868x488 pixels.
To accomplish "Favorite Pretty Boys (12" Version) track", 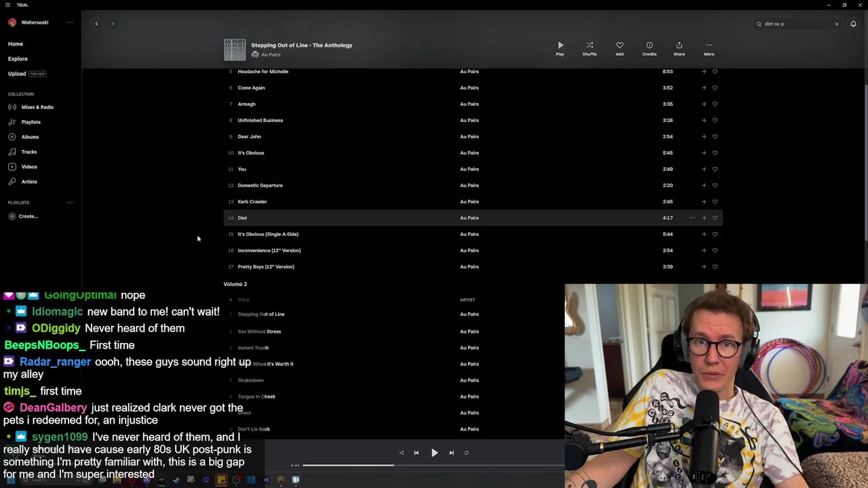I will [715, 266].
